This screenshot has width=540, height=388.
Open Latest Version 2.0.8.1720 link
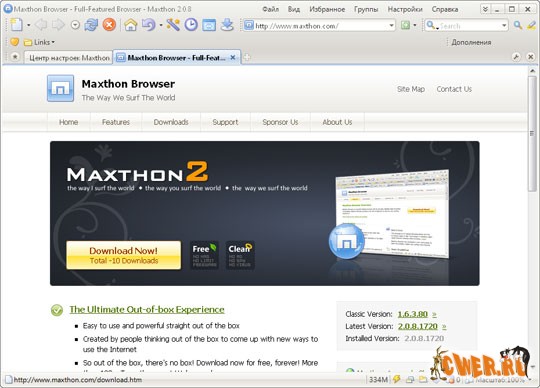click(x=417, y=326)
